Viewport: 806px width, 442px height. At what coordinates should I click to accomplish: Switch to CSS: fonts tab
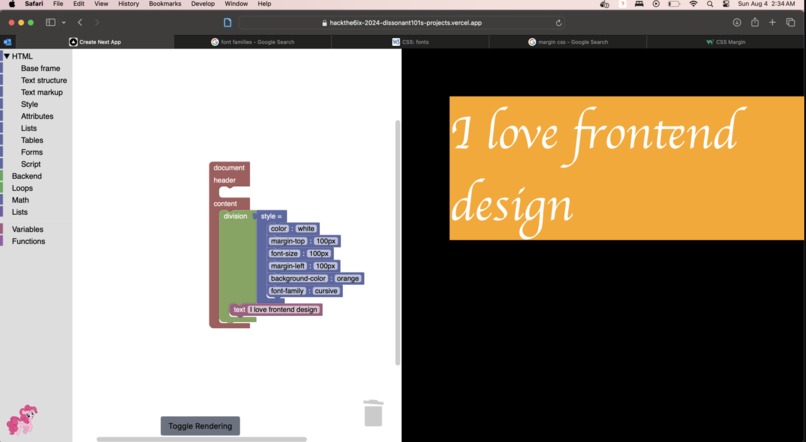[x=410, y=42]
